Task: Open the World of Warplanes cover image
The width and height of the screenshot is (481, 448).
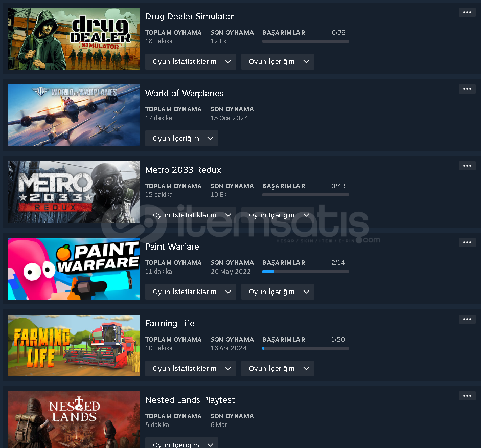Action: (74, 116)
